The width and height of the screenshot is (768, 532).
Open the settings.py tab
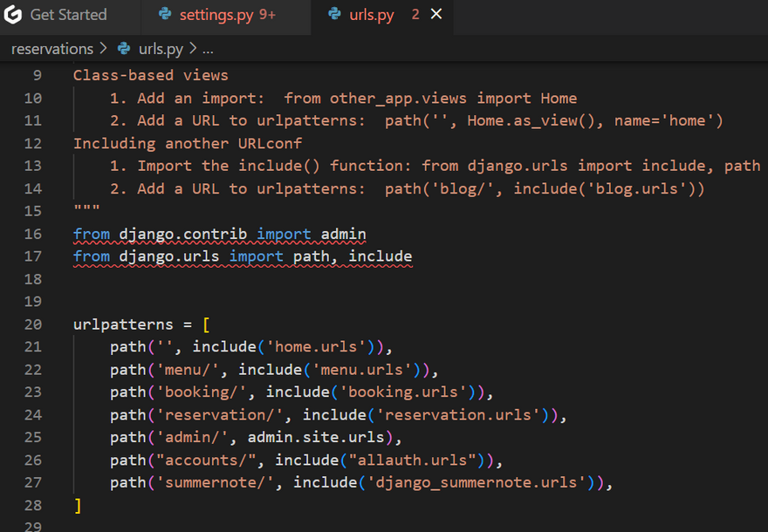[x=217, y=15]
